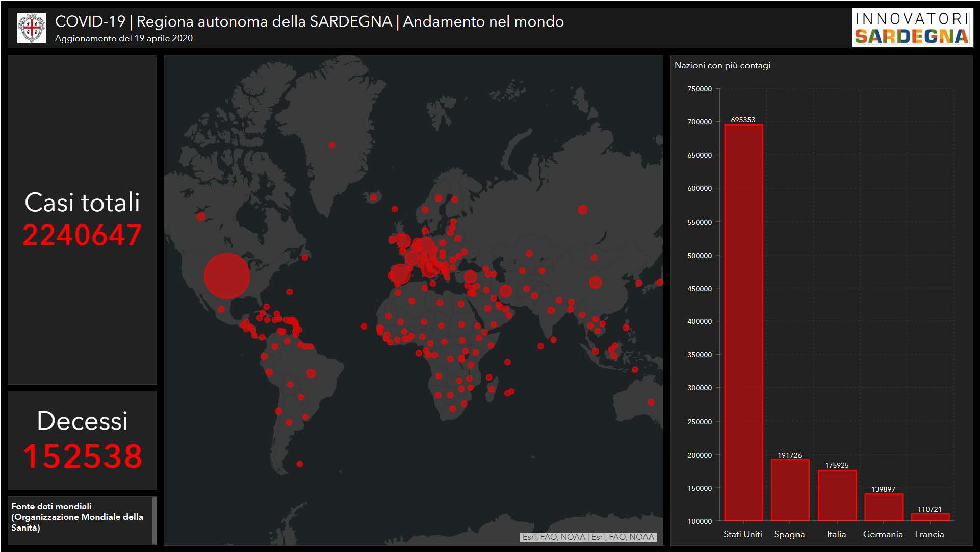Viewport: 980px width, 552px height.
Task: Click the Fonte dati mondiali text panel
Action: pyautogui.click(x=77, y=517)
